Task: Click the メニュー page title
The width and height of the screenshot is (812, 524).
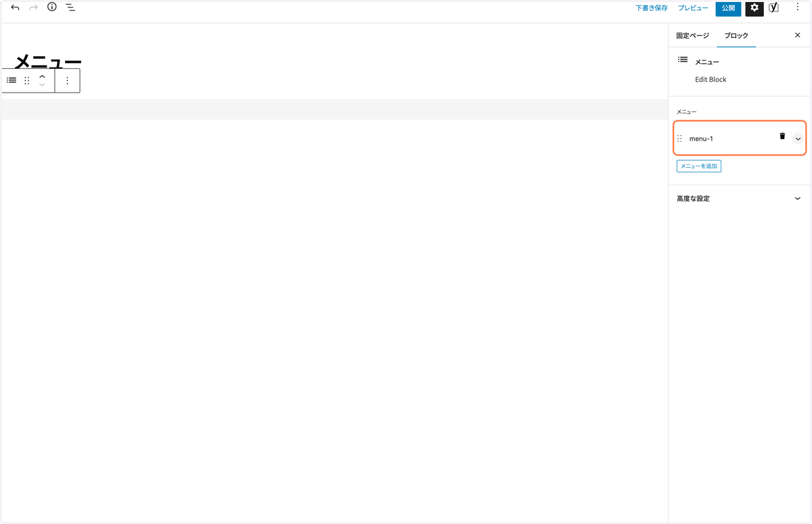Action: [48, 62]
